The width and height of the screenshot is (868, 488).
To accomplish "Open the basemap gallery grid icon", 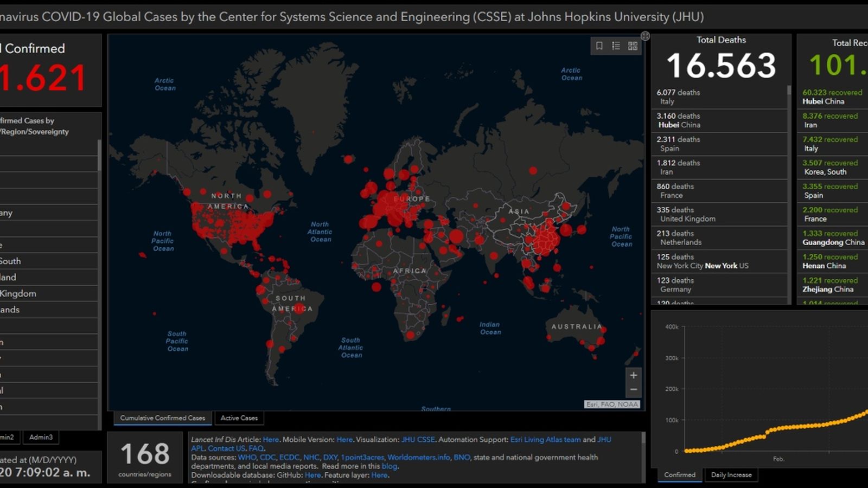I will click(x=633, y=46).
